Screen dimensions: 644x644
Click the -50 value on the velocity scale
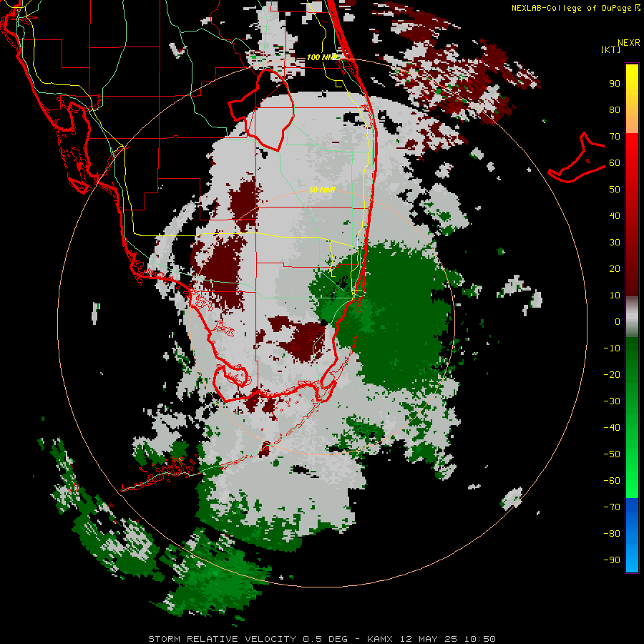pos(612,454)
